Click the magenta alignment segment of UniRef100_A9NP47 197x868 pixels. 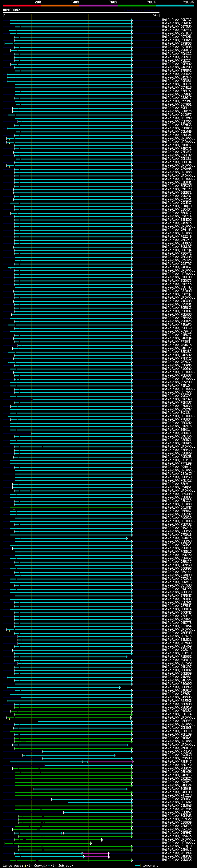point(111,761)
